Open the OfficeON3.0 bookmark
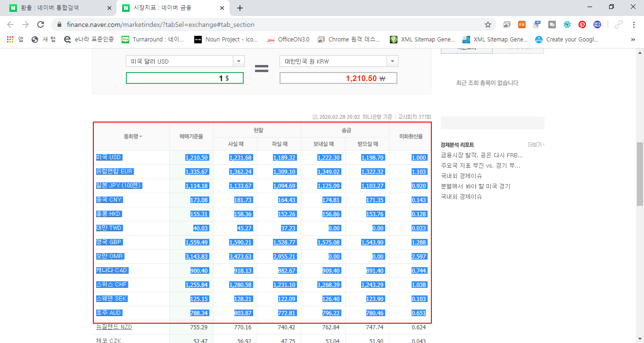This screenshot has height=343, width=644. pyautogui.click(x=288, y=40)
